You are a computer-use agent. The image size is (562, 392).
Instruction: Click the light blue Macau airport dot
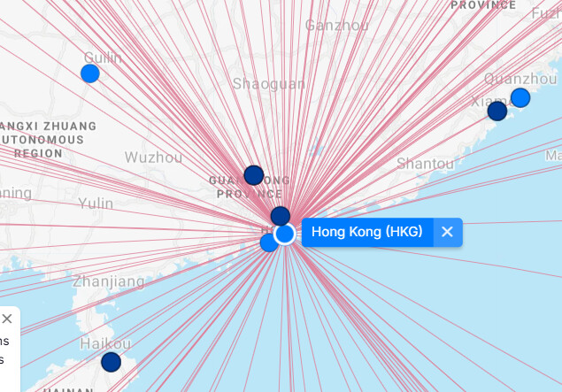[x=269, y=242]
